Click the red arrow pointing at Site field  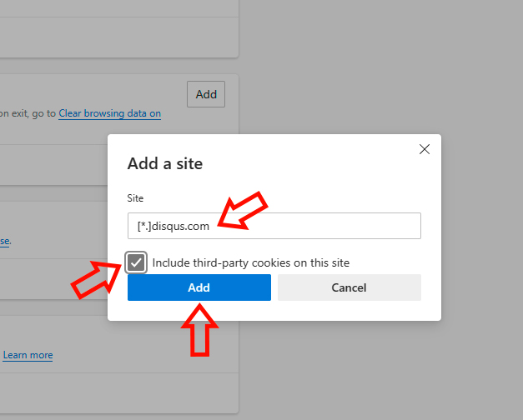coord(243,211)
